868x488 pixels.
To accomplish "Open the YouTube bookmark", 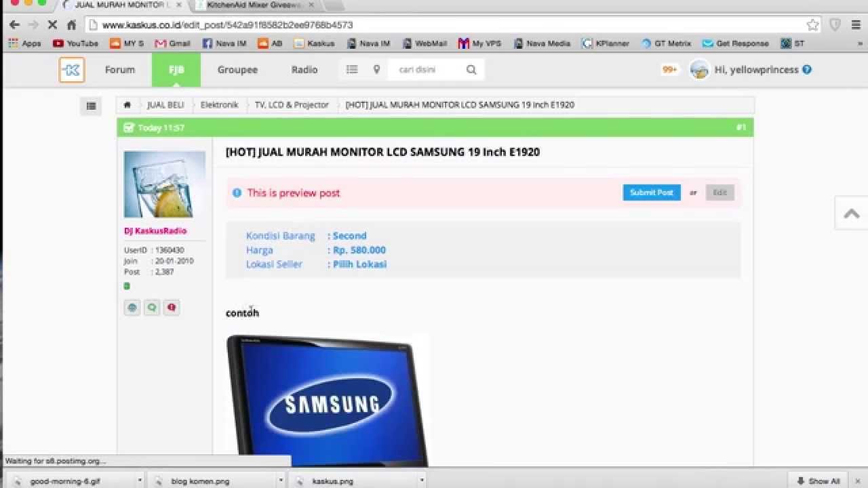I will 75,43.
